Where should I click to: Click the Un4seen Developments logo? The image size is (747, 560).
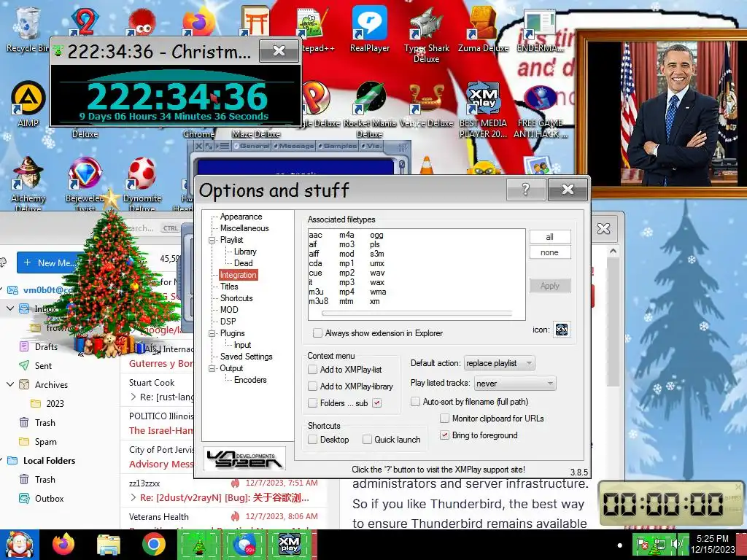(244, 459)
